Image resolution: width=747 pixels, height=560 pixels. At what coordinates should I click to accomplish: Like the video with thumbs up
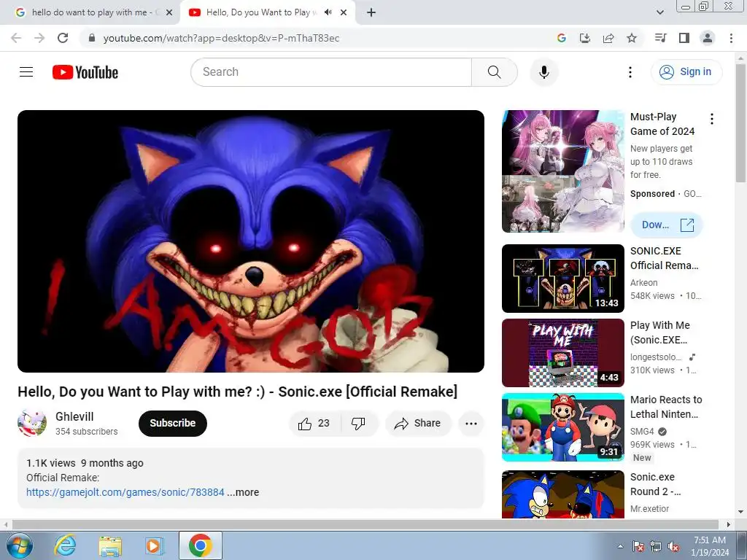[x=314, y=424]
